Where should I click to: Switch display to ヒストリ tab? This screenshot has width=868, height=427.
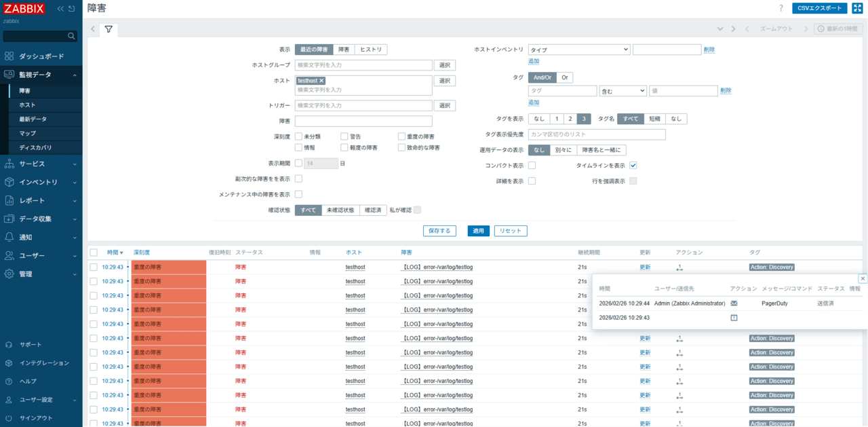pos(370,50)
